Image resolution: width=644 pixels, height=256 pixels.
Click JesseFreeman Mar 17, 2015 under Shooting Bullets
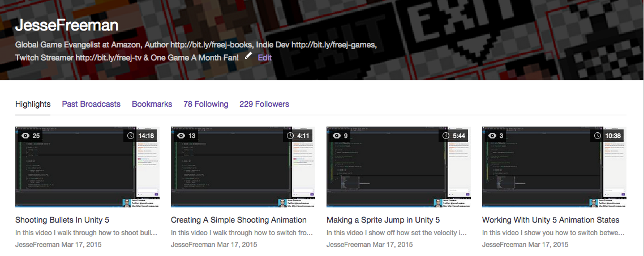(x=58, y=245)
